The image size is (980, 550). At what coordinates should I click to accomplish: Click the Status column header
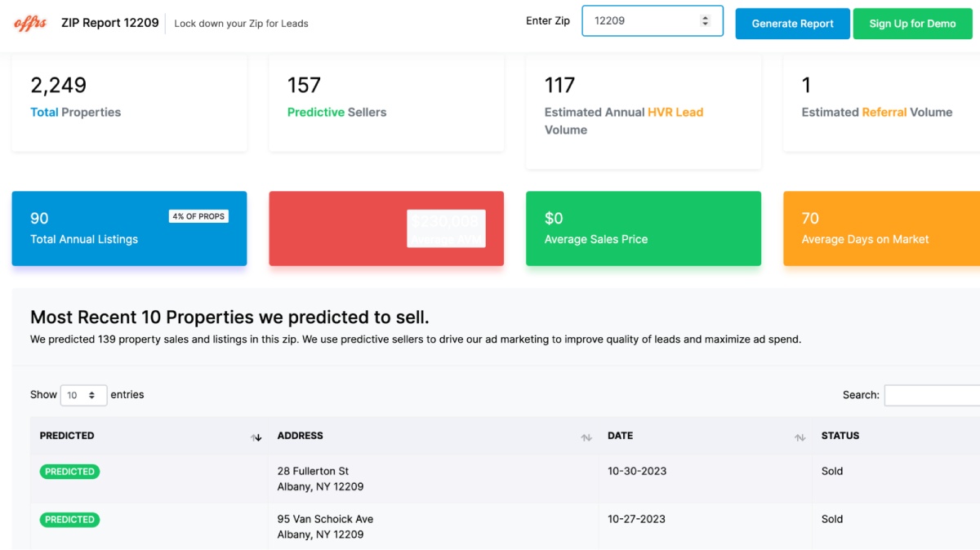click(840, 436)
